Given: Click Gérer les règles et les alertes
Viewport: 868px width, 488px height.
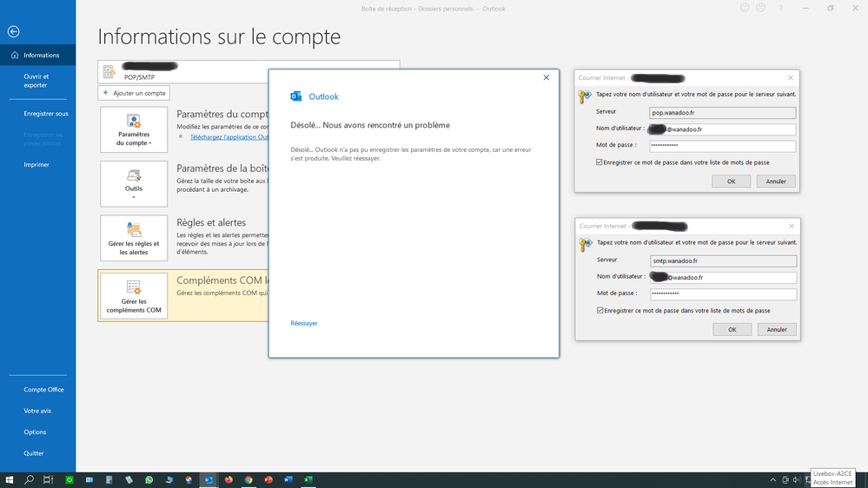Looking at the screenshot, I should tap(134, 238).
